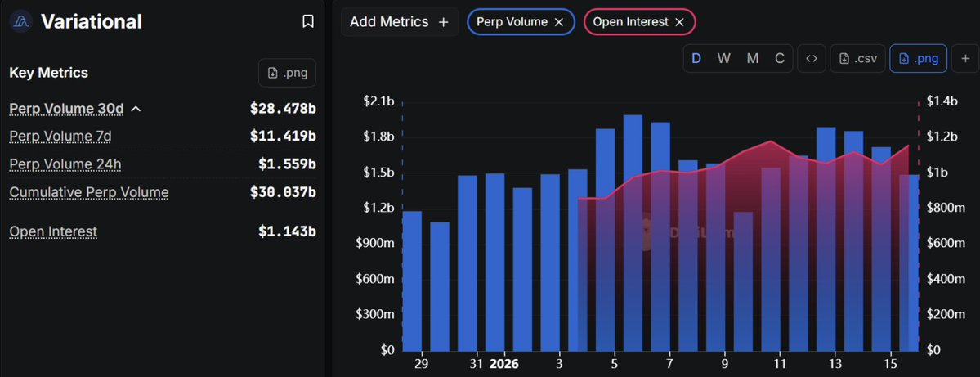This screenshot has width=980, height=377.
Task: Click the plus icon beside chart .png
Action: tap(965, 58)
